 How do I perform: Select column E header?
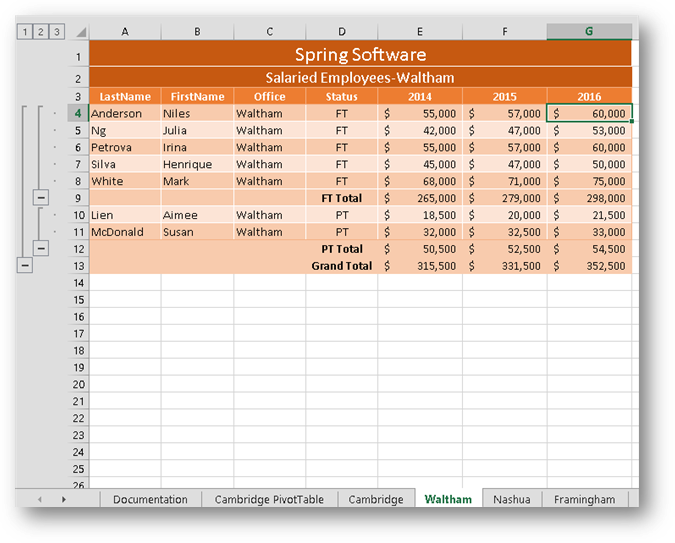pos(420,31)
